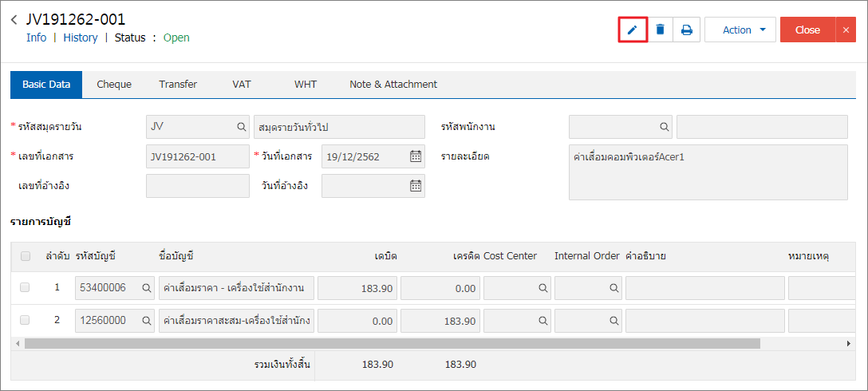Open calendar for วันที่อ้างอิง date field
868x391 pixels.
pyautogui.click(x=416, y=186)
